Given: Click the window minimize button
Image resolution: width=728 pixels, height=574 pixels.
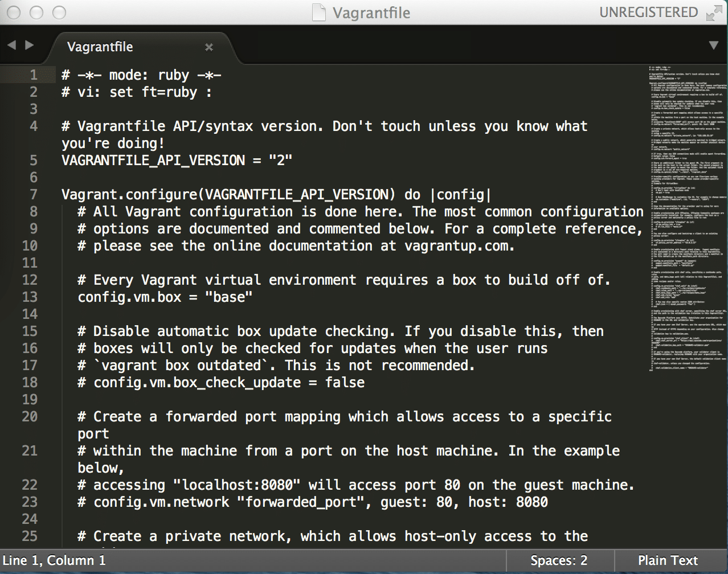Looking at the screenshot, I should click(x=36, y=13).
